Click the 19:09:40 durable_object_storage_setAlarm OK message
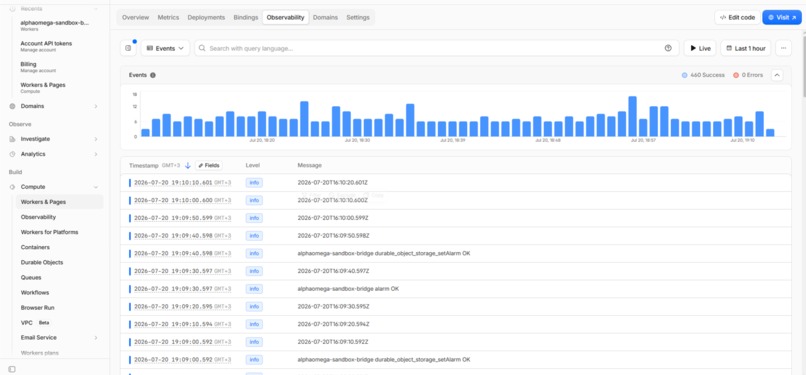Viewport: 806px width, 375px height. coord(383,253)
